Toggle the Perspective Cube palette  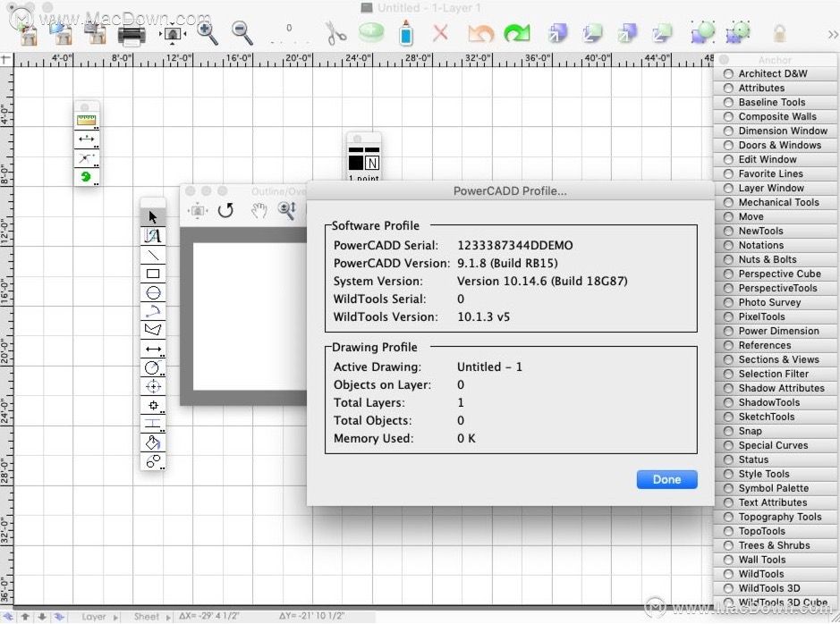pyautogui.click(x=776, y=274)
